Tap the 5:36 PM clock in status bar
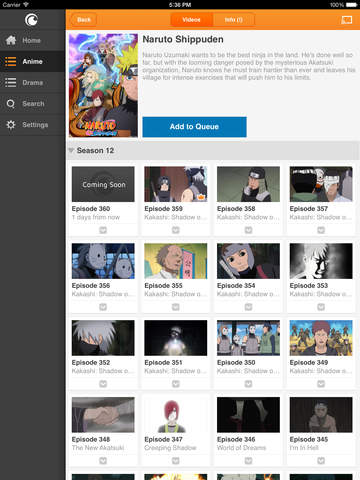360x480 pixels. (x=180, y=5)
